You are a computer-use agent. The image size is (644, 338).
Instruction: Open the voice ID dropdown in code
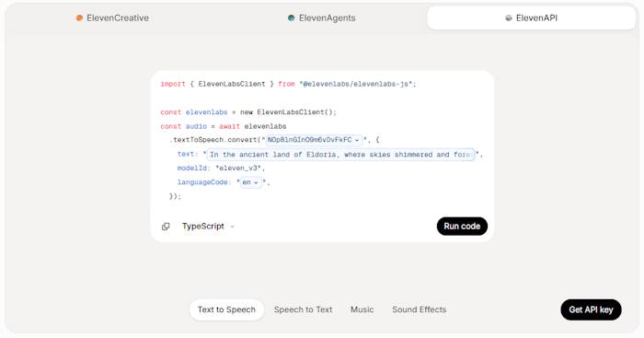coord(314,140)
